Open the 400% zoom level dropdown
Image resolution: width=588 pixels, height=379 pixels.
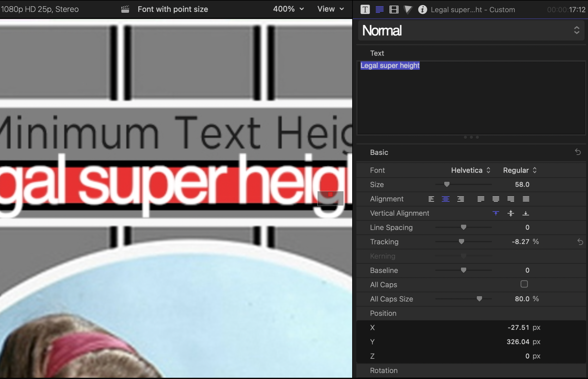pyautogui.click(x=289, y=9)
